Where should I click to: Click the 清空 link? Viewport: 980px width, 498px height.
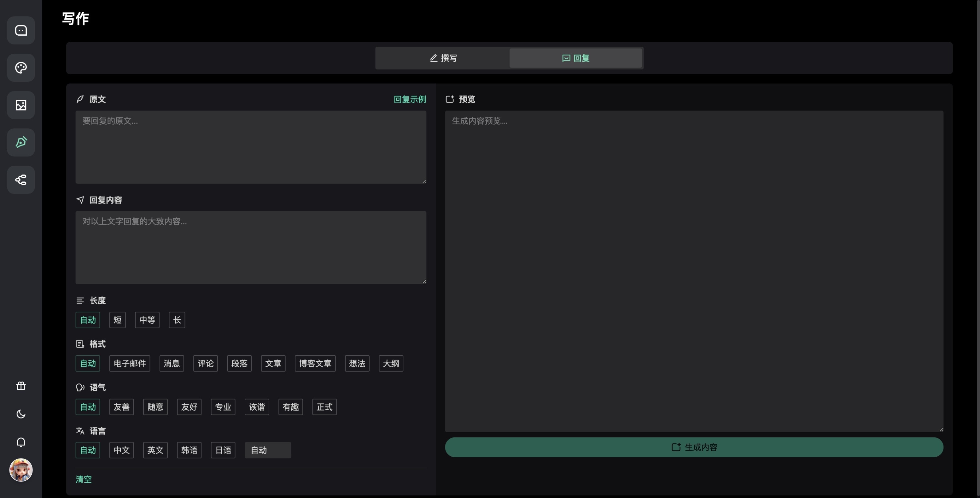pos(84,479)
